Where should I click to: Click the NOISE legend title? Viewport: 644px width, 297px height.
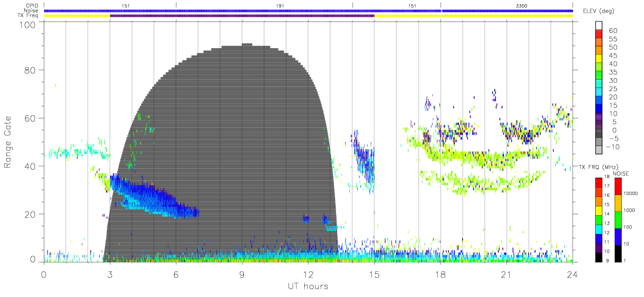coord(621,173)
